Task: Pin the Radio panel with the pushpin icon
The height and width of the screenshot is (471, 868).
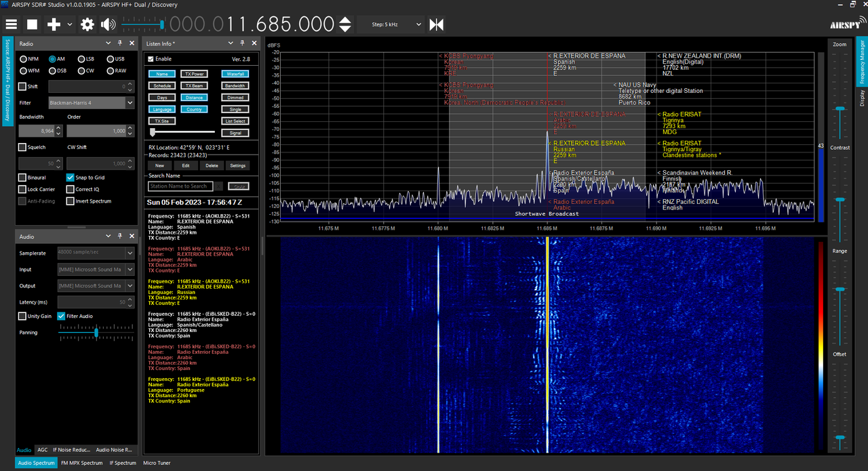Action: (120, 43)
